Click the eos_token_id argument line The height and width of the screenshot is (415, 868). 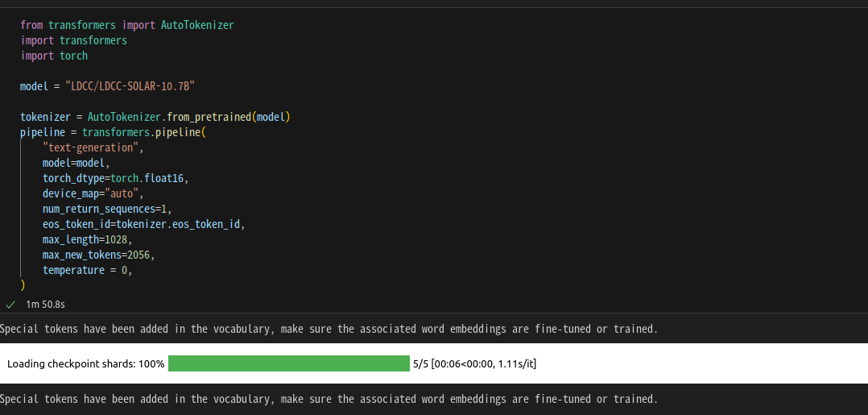(143, 224)
